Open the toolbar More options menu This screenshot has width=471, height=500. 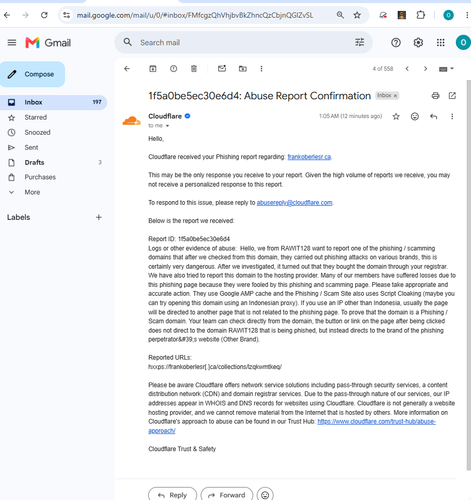tap(261, 69)
